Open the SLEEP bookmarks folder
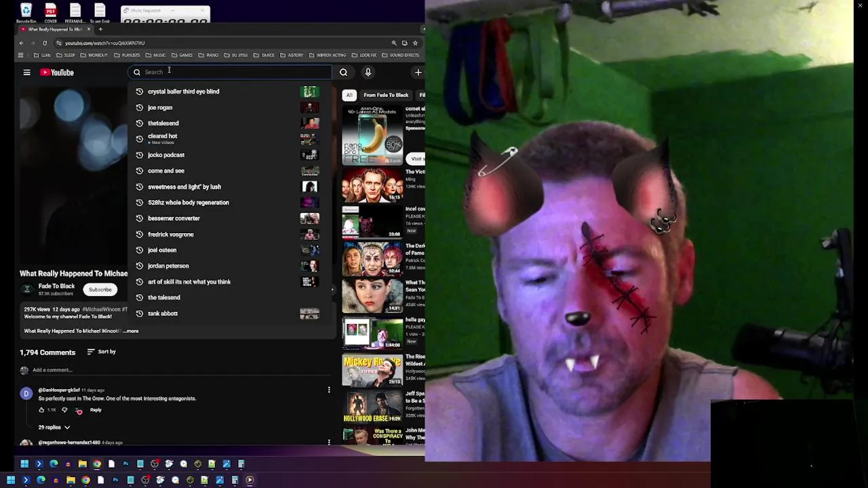868x488 pixels. [x=66, y=55]
